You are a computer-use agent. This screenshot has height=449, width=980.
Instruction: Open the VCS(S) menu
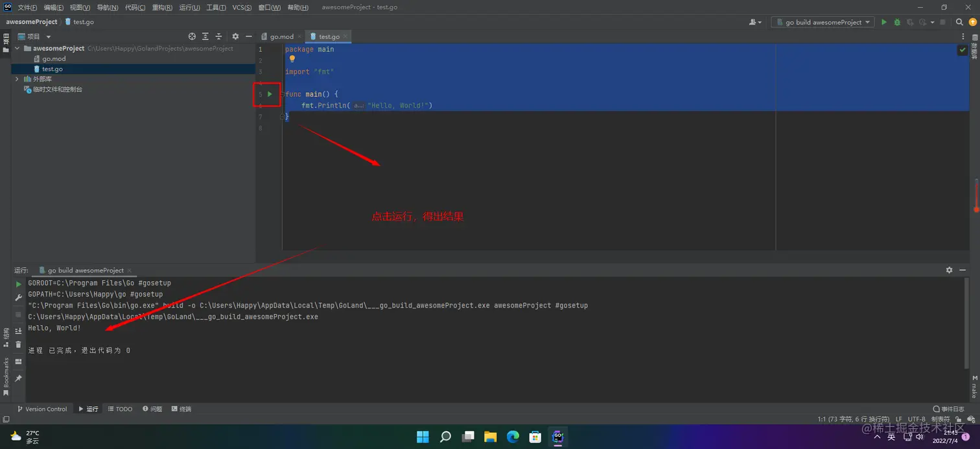click(x=242, y=7)
